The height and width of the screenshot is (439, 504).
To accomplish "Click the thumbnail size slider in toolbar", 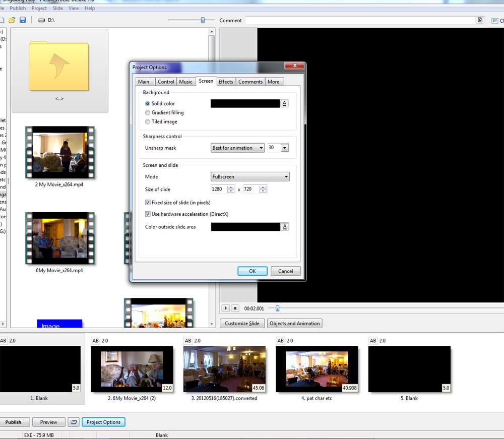I will (x=203, y=20).
